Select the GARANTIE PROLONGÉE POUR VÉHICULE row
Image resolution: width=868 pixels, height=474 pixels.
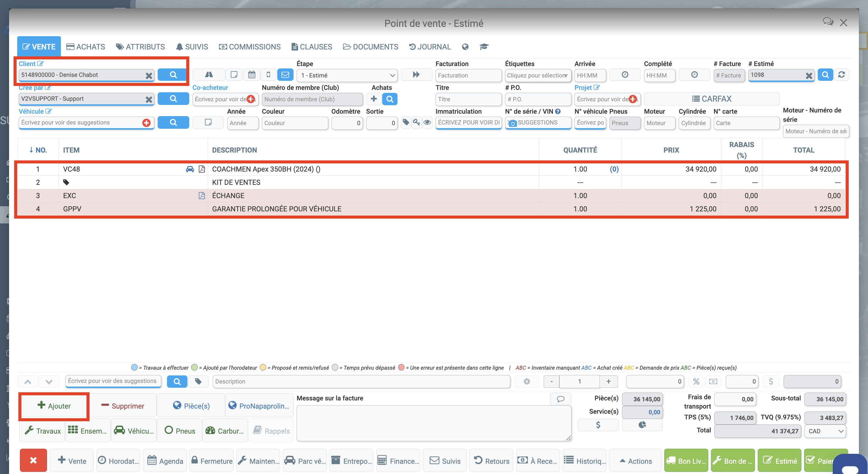[431, 209]
